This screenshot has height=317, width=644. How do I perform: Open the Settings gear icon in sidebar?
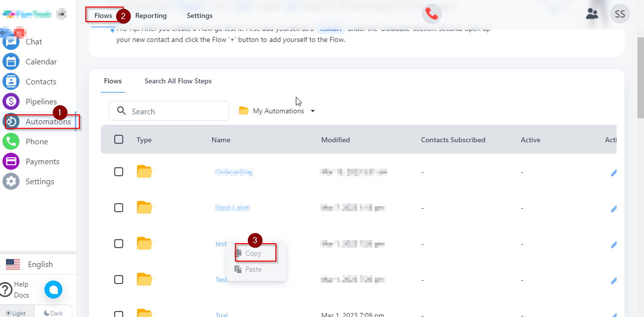click(11, 182)
